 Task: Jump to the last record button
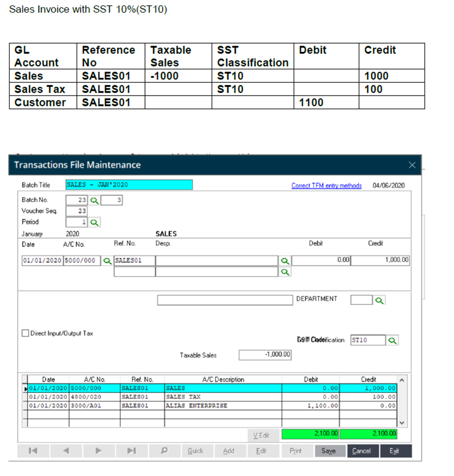pyautogui.click(x=132, y=451)
